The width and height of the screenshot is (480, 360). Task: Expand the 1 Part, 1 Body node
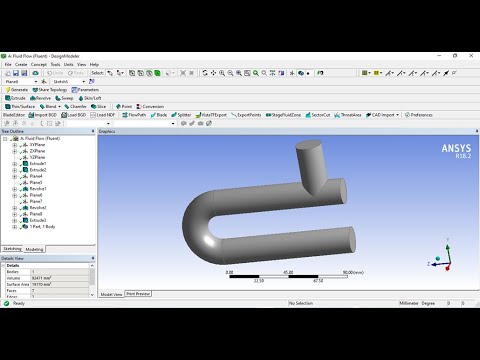(x=14, y=227)
